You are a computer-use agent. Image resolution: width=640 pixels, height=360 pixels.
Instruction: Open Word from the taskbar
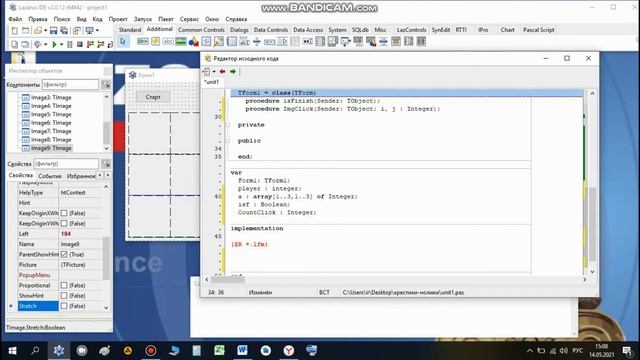pyautogui.click(x=242, y=350)
